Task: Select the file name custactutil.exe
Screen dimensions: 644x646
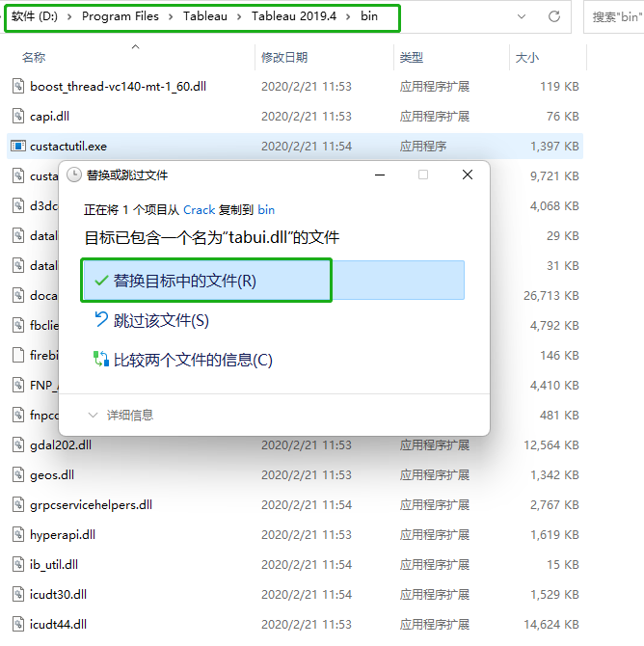Action: click(68, 147)
